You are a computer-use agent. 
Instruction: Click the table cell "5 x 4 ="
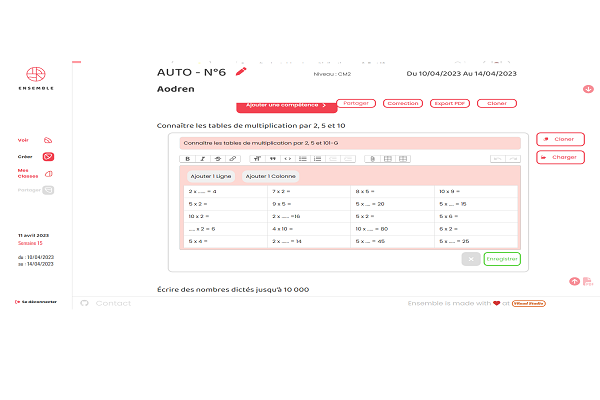tap(225, 242)
